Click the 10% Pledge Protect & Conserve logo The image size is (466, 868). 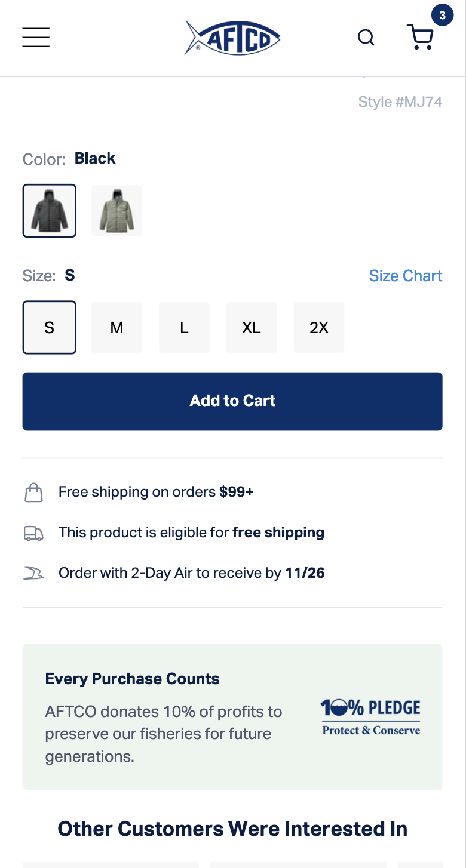pos(370,715)
